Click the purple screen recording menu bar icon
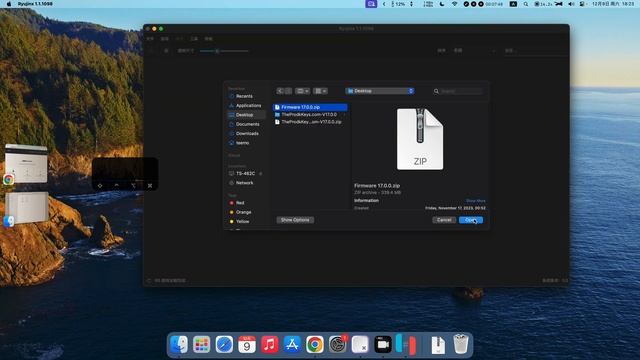This screenshot has height=360, width=640. pyautogui.click(x=371, y=4)
